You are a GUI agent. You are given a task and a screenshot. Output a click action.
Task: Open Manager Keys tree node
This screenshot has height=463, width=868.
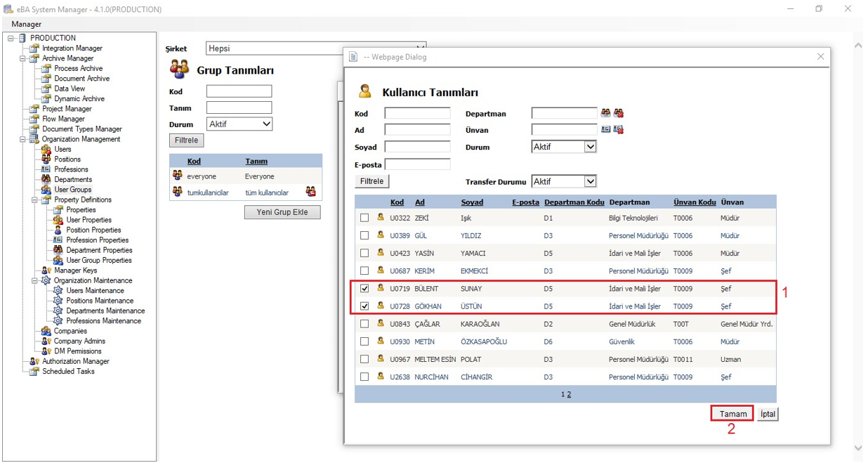point(76,270)
